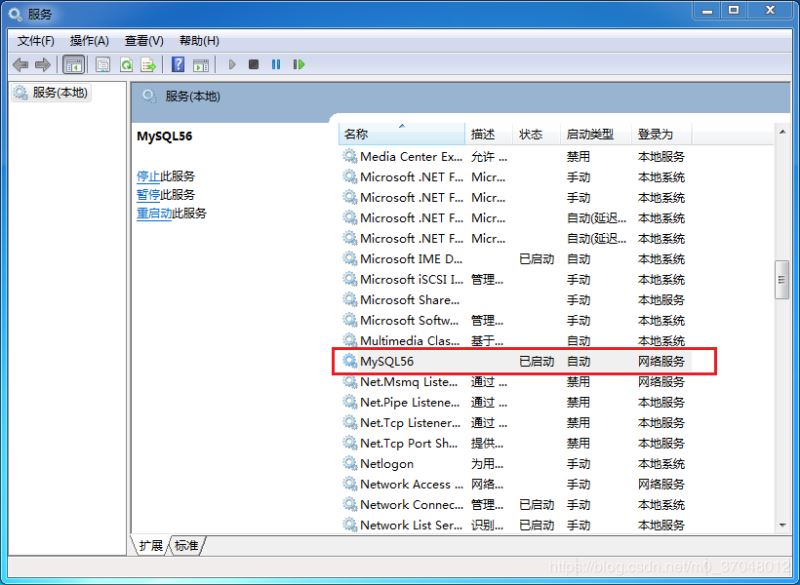Switch to the 扩展 tab
Screen dimensions: 800x585
(150, 546)
